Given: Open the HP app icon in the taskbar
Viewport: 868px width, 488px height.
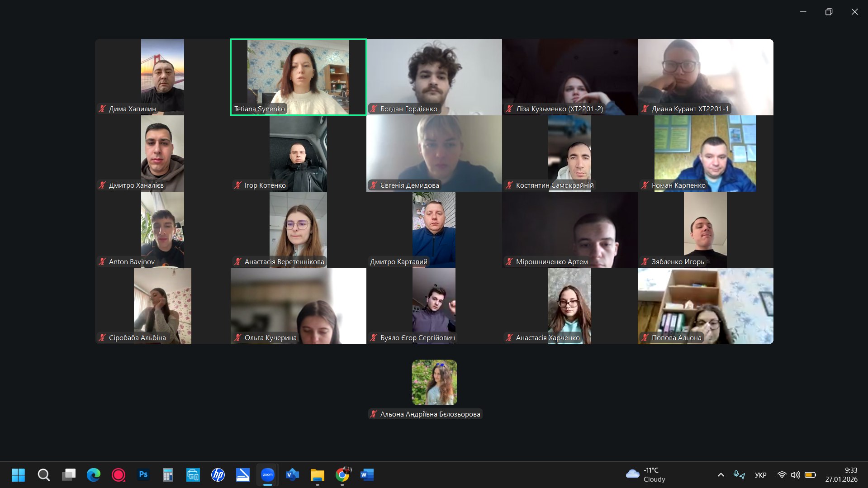Looking at the screenshot, I should point(218,474).
